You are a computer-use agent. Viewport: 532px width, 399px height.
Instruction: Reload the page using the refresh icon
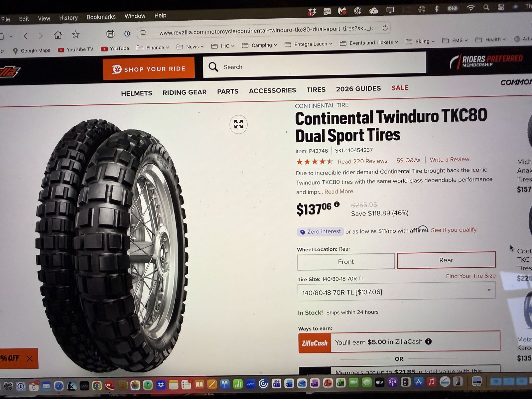(385, 28)
